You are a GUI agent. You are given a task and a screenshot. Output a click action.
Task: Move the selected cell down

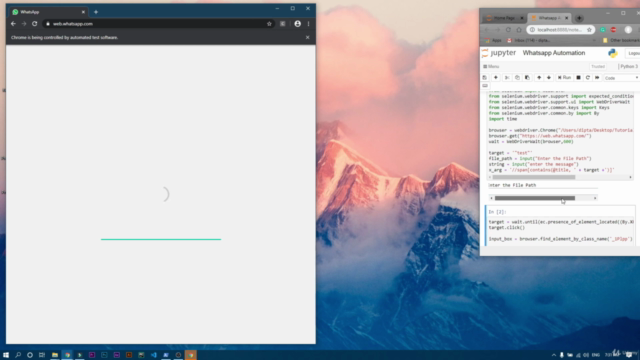[x=549, y=78]
